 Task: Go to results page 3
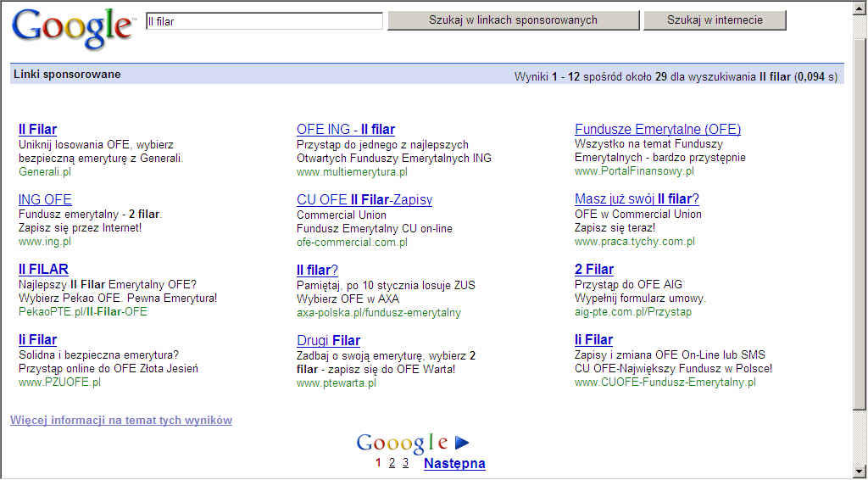[405, 463]
